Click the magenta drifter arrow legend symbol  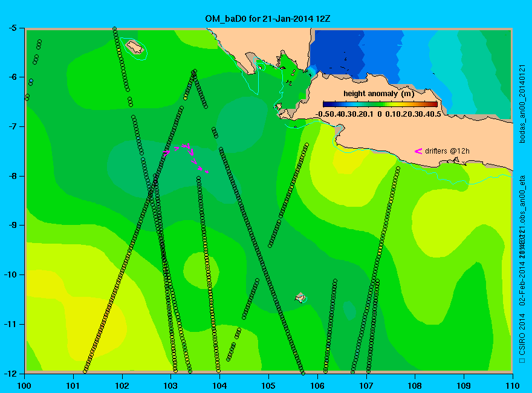(x=418, y=151)
